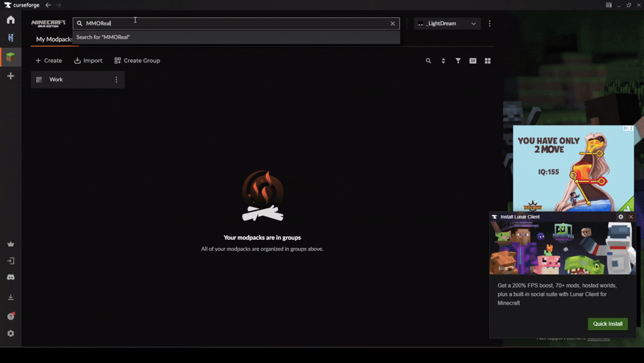The image size is (644, 363).
Task: Open the settings gear in sidebar
Action: click(11, 333)
